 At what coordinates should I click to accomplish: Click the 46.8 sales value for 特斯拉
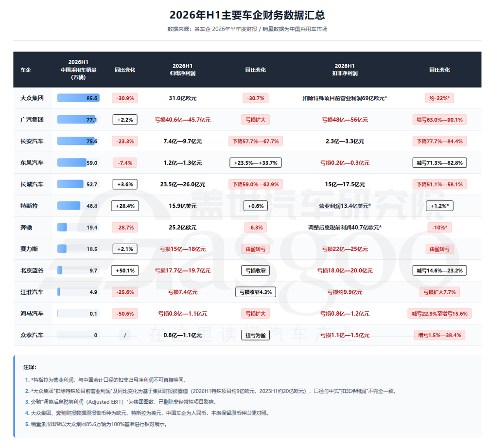pos(92,206)
